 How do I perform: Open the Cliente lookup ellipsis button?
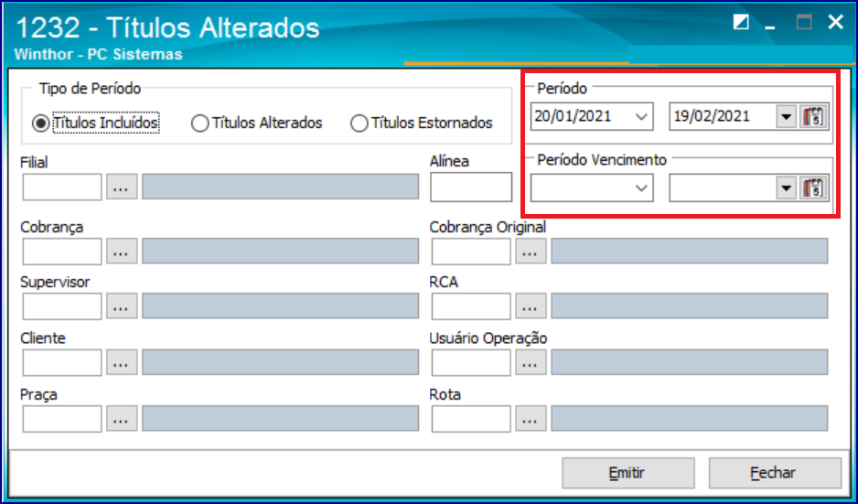click(x=122, y=362)
